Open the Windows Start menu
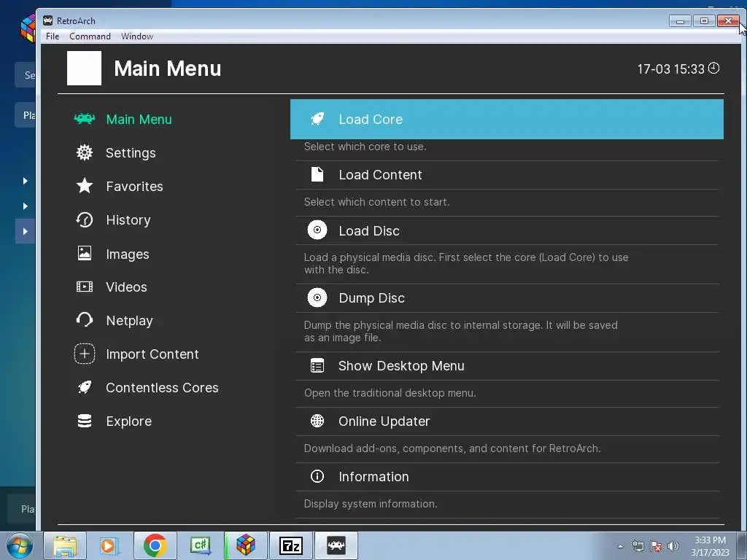Image resolution: width=747 pixels, height=560 pixels. point(20,545)
